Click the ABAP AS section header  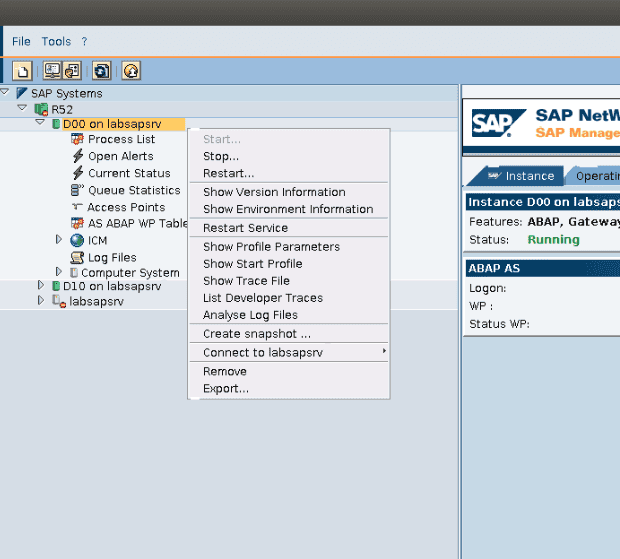(543, 268)
